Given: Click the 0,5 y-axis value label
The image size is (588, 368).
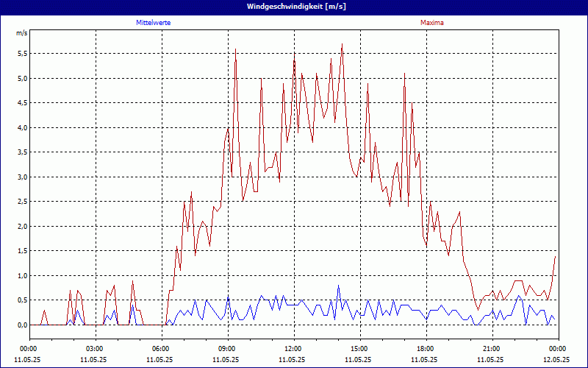Looking at the screenshot, I should [x=22, y=300].
